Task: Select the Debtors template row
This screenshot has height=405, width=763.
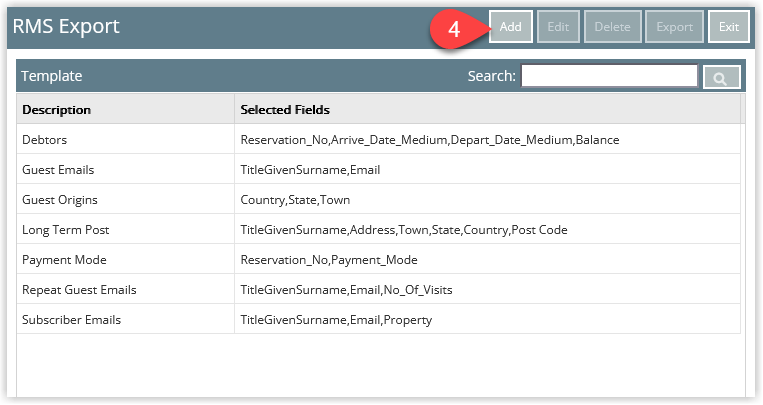Action: click(x=379, y=140)
